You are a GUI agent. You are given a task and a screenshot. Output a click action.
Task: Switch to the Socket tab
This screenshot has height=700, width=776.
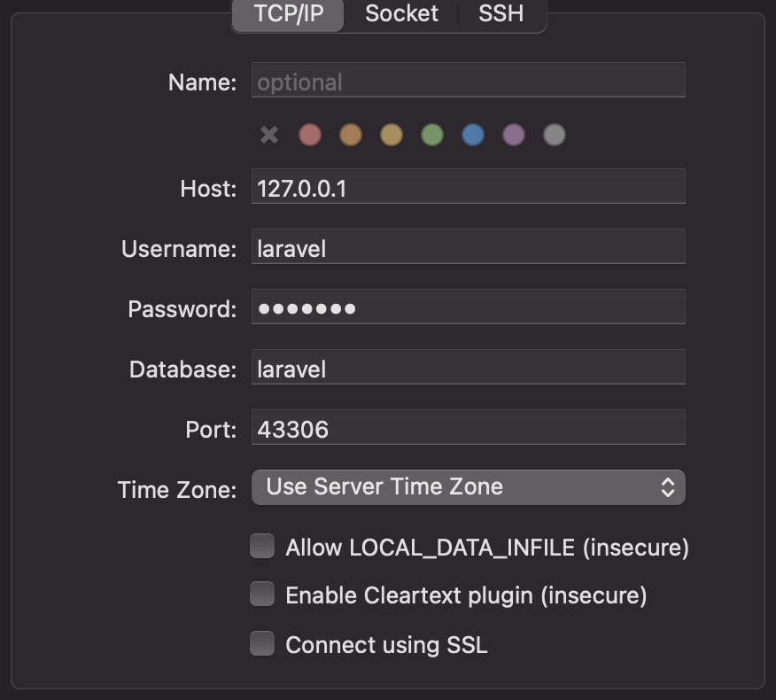[401, 14]
